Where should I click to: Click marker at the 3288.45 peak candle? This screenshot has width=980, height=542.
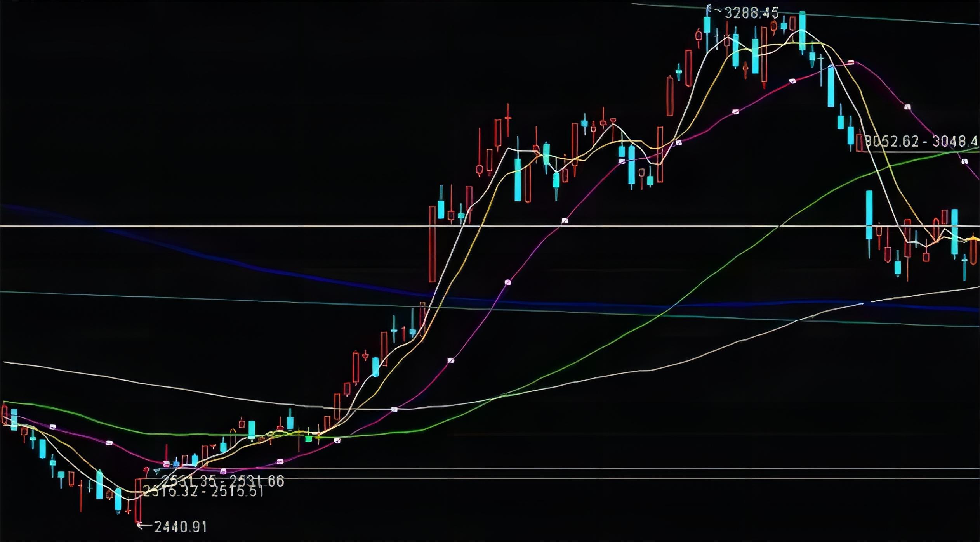pos(709,8)
